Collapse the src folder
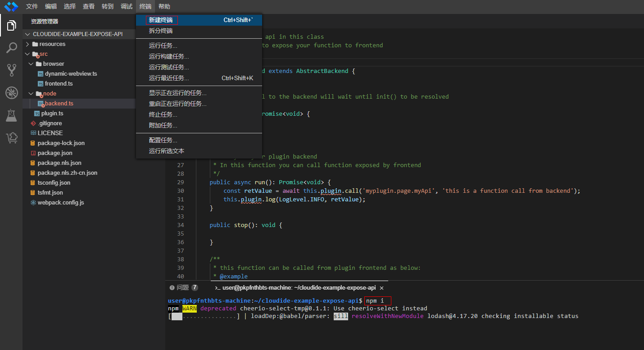Viewport: 644px width, 350px height. [x=43, y=54]
